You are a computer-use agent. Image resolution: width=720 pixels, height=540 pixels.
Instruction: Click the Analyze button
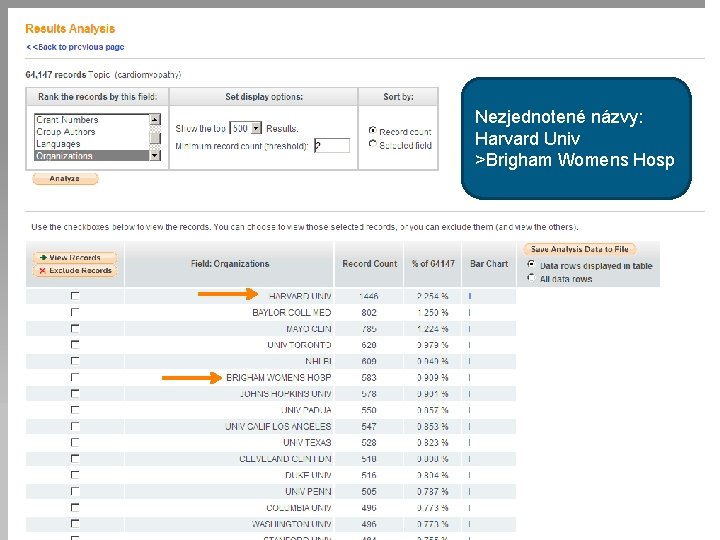click(65, 179)
